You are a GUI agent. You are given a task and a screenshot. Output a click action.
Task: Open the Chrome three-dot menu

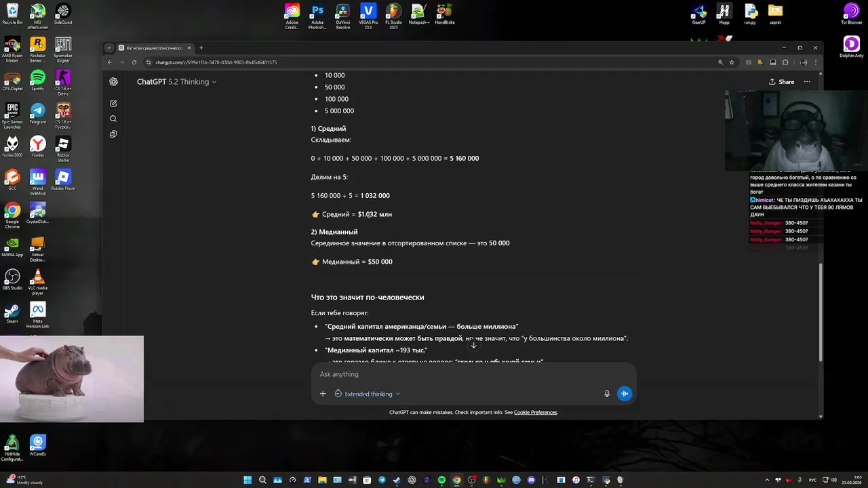tap(816, 62)
